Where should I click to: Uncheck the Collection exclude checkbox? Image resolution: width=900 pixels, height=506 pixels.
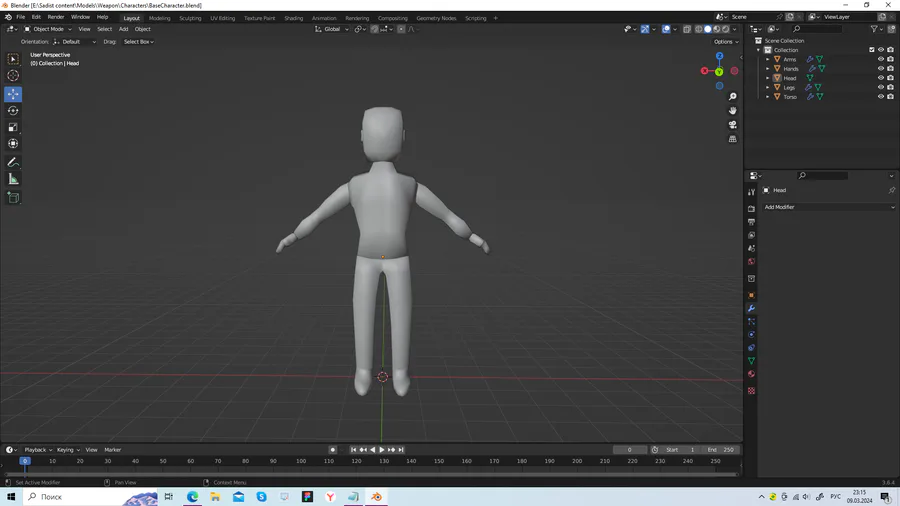click(x=872, y=50)
